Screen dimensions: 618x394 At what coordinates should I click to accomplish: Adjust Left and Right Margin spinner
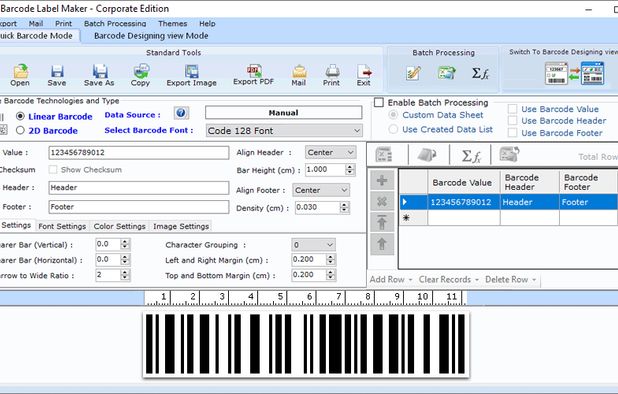(331, 259)
